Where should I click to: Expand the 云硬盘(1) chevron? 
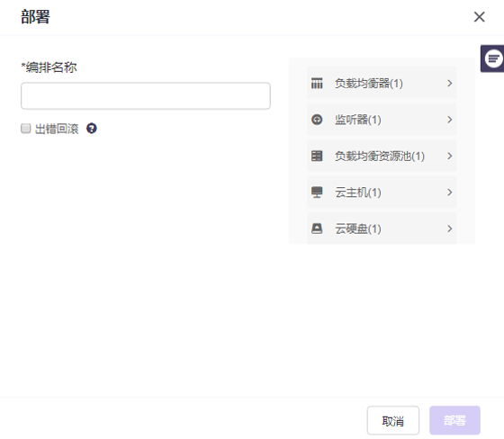click(x=450, y=228)
